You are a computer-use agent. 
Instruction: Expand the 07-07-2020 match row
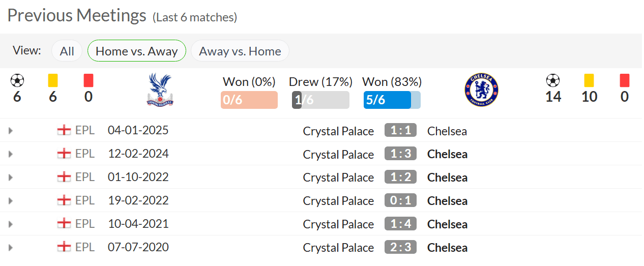coord(11,248)
